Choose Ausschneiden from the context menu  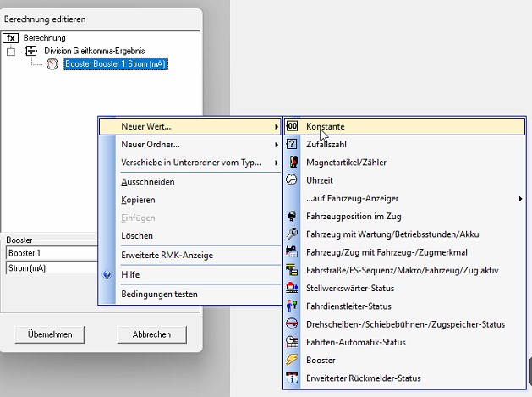148,182
